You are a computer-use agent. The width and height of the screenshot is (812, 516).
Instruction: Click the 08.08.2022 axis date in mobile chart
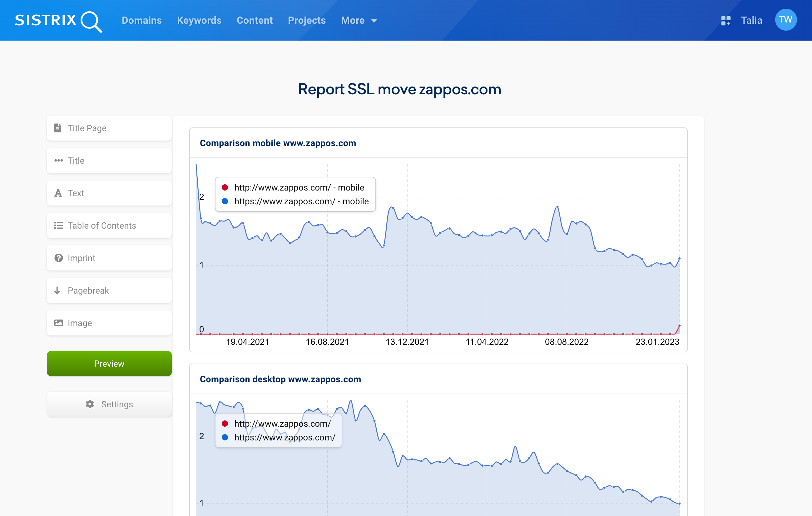tap(567, 342)
